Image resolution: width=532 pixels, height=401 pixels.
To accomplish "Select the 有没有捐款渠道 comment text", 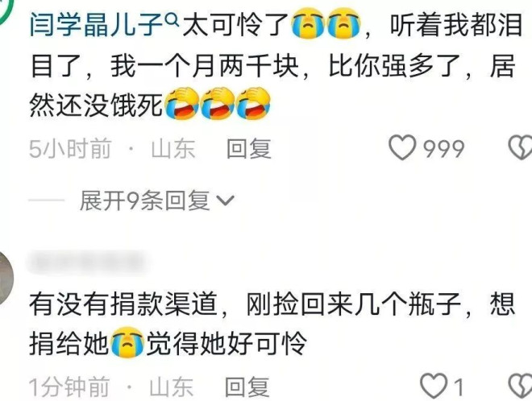I will 272,324.
